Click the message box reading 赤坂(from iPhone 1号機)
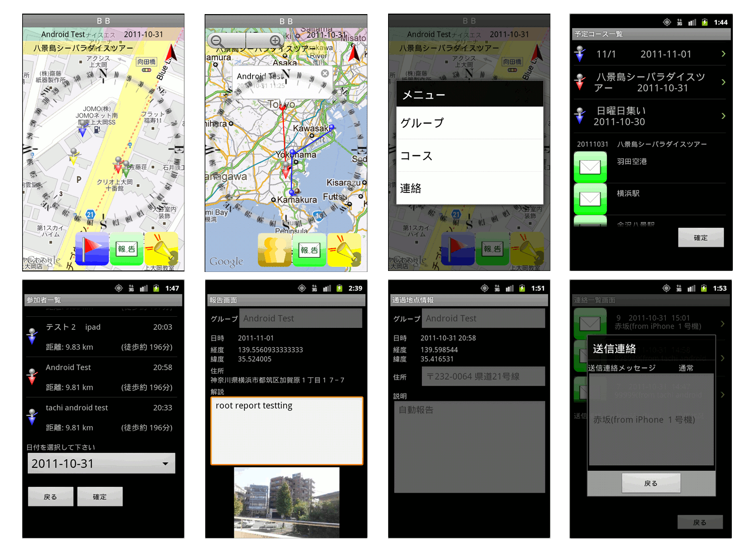 click(x=651, y=420)
